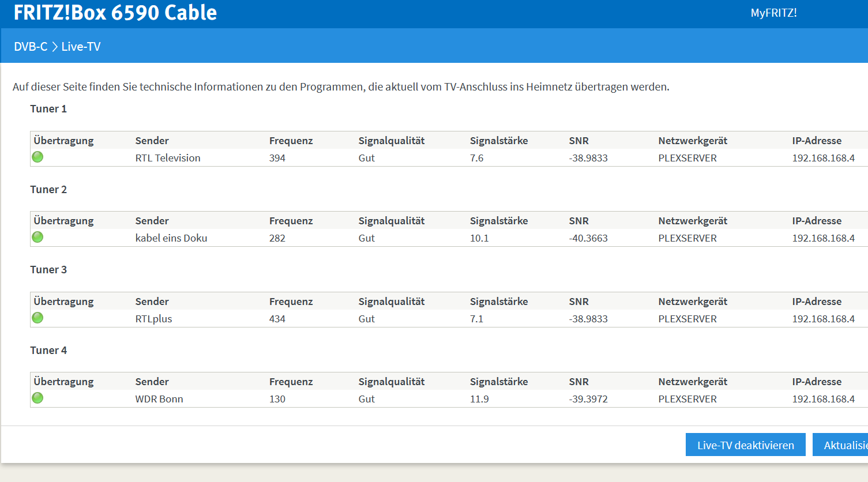Select Live-TV in the breadcrumb
Viewport: 868px width, 482px height.
tap(81, 47)
